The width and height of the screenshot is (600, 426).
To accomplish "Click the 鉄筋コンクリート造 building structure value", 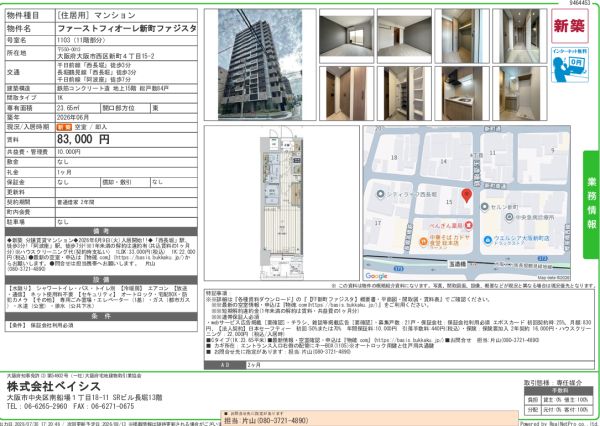I will pos(113,88).
